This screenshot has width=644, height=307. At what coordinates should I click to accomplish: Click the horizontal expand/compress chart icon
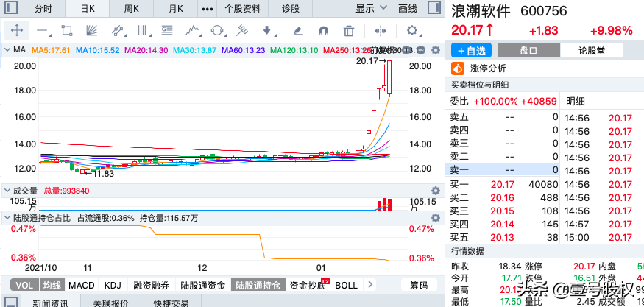tap(381, 30)
